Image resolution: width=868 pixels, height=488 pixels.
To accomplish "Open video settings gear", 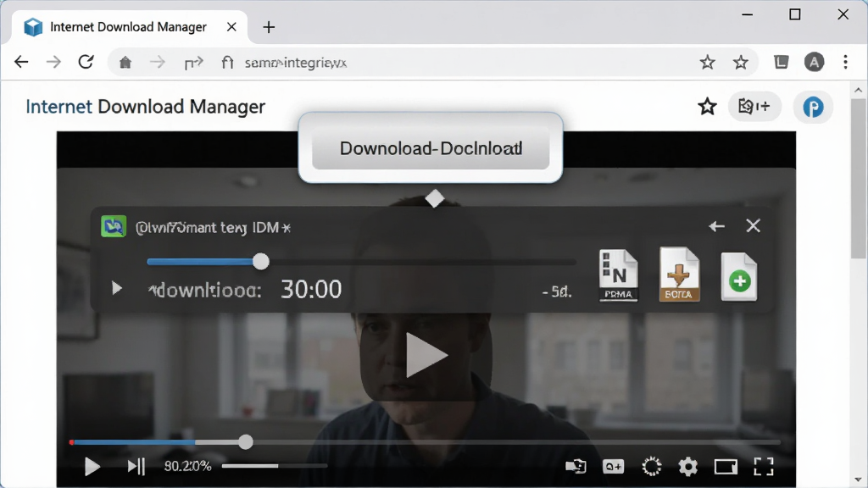I will 688,467.
